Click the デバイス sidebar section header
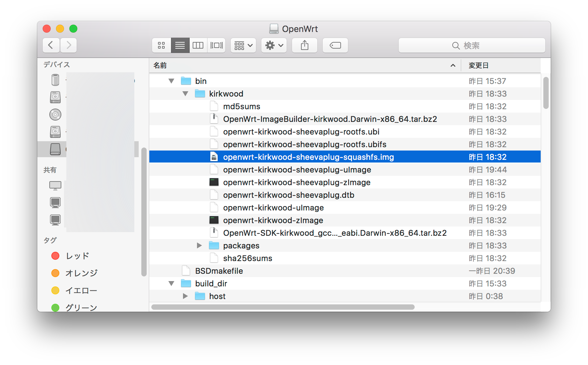The image size is (588, 365). [57, 65]
